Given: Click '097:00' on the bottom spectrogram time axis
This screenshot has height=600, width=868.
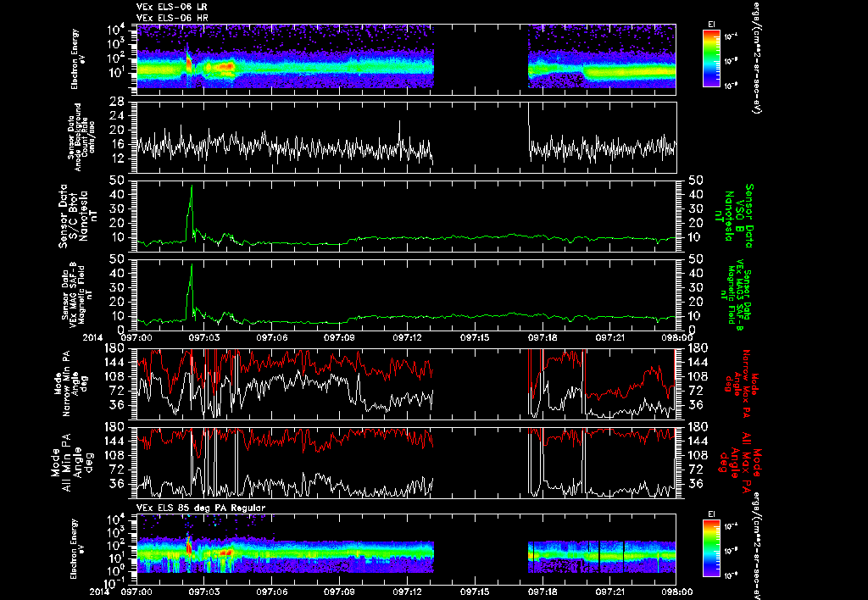Looking at the screenshot, I should (136, 592).
